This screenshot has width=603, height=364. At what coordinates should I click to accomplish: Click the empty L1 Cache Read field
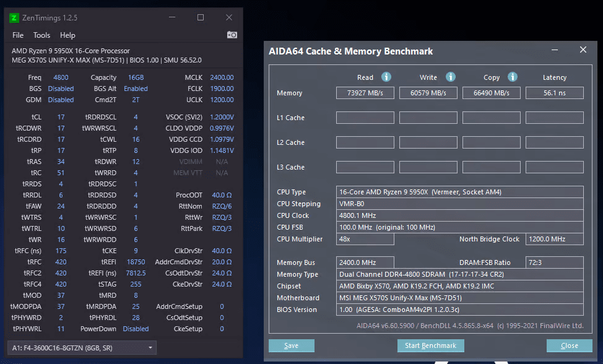coord(365,118)
